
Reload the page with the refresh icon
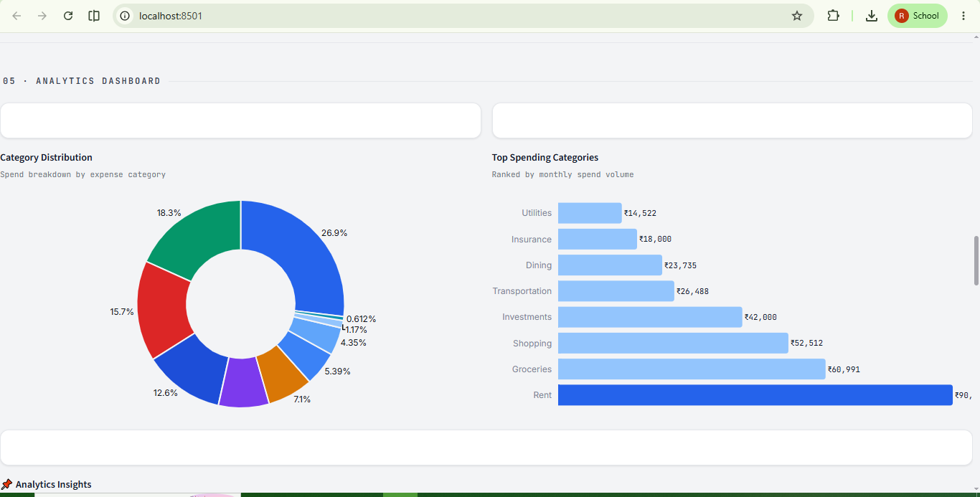68,16
